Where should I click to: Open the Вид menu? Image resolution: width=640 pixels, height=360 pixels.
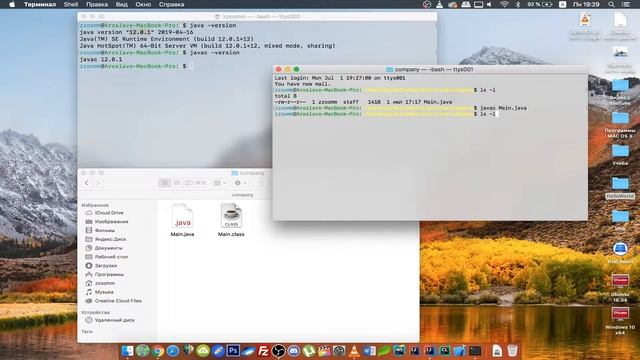[121, 4]
